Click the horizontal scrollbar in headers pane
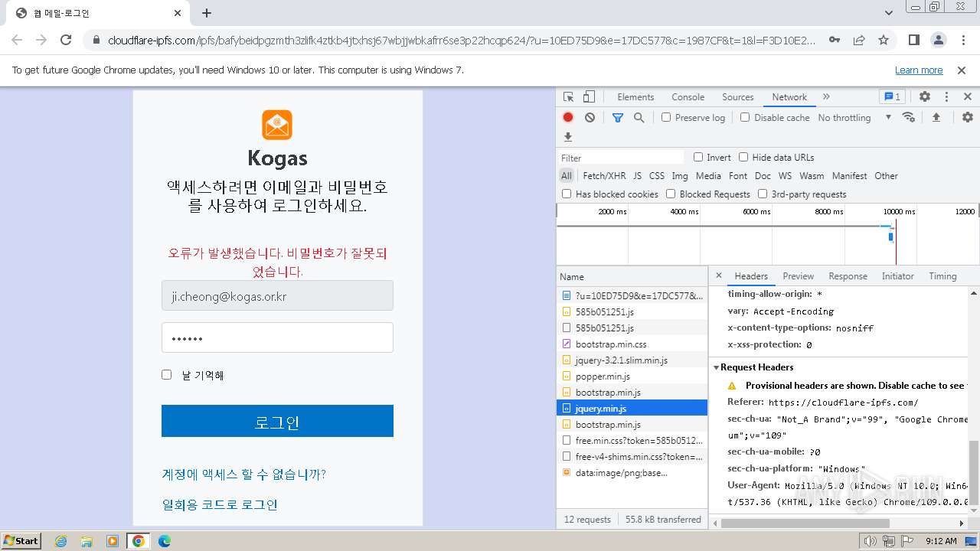The height and width of the screenshot is (551, 980). pos(805,523)
